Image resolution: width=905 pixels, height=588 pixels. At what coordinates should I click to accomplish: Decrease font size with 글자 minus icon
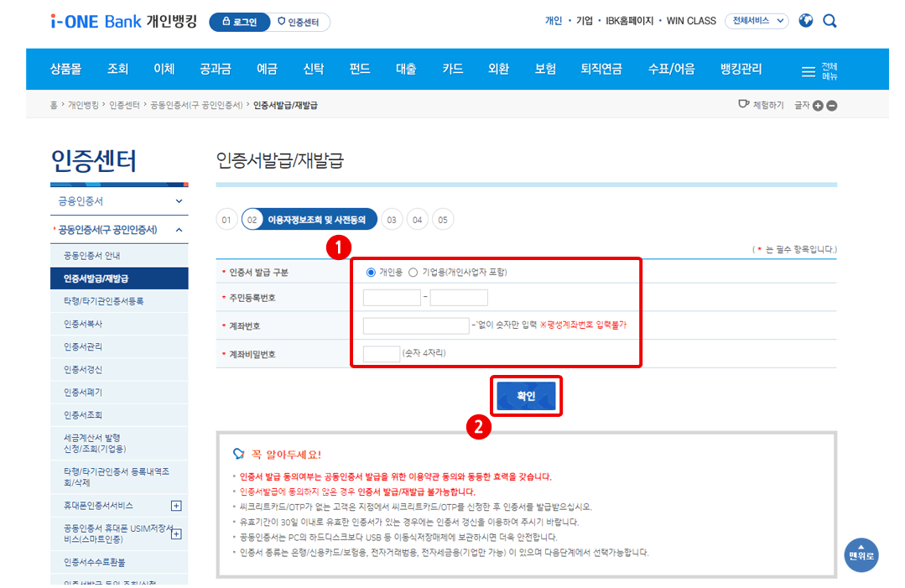tap(832, 106)
